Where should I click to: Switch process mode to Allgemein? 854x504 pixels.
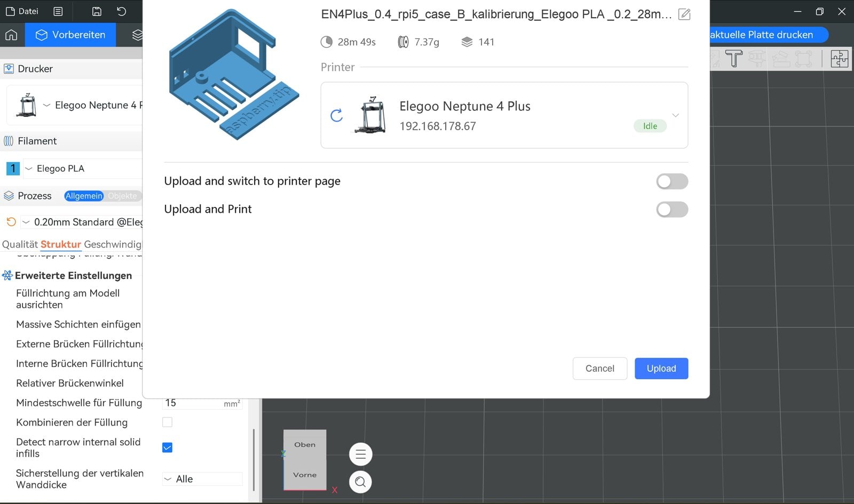(x=84, y=196)
